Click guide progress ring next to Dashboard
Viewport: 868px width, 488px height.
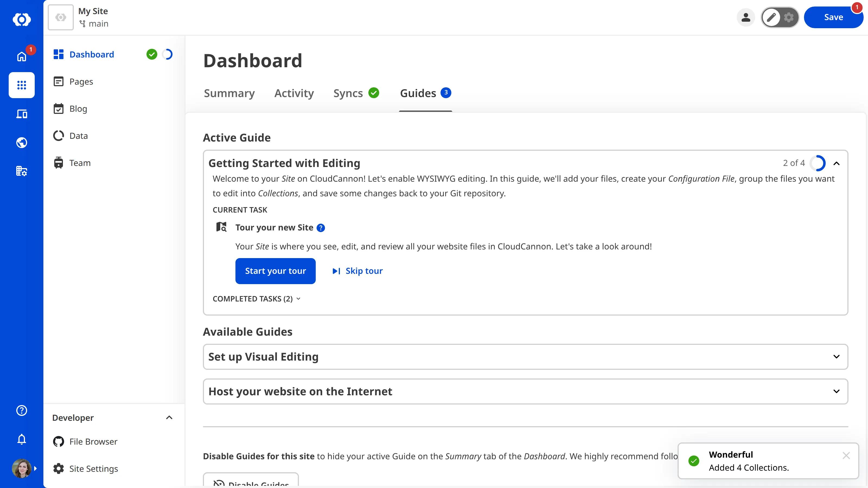(167, 54)
